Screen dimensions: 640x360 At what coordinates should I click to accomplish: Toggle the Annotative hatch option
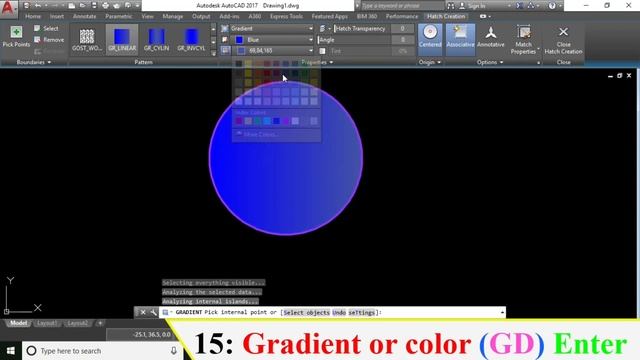(x=491, y=37)
